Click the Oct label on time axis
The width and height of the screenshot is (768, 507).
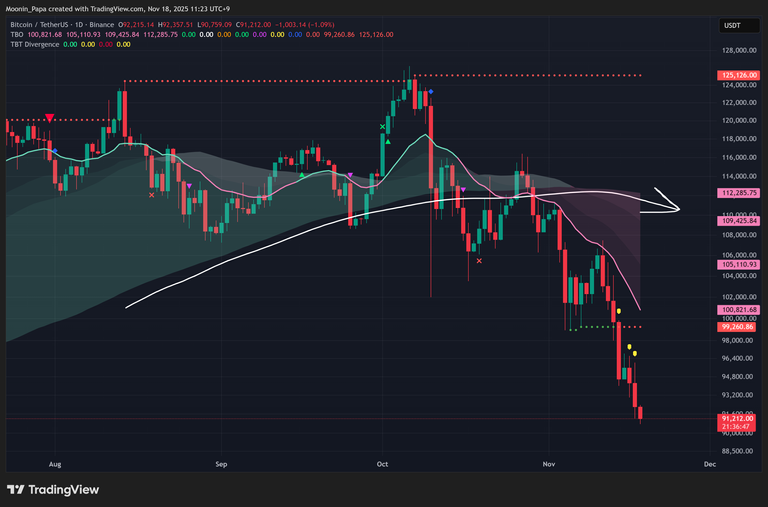tap(383, 464)
